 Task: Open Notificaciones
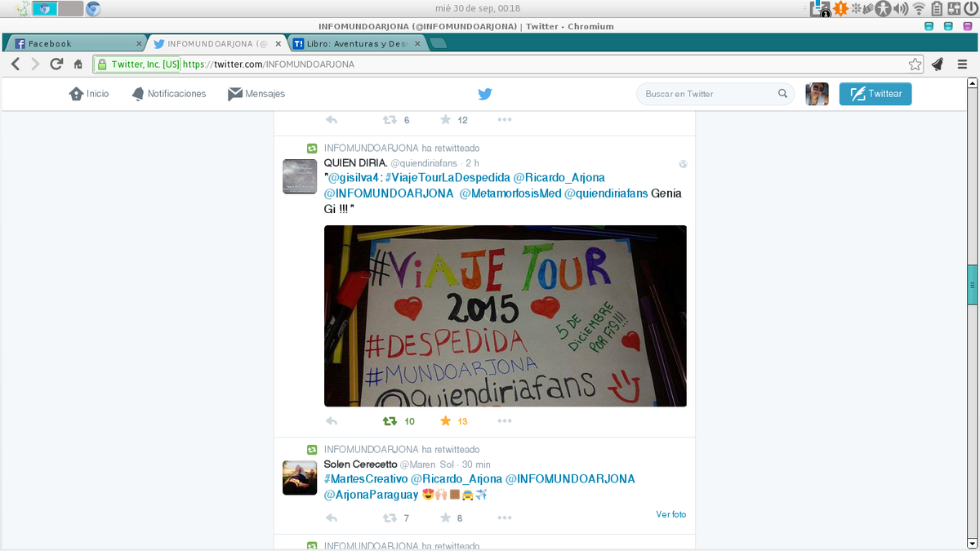[169, 94]
